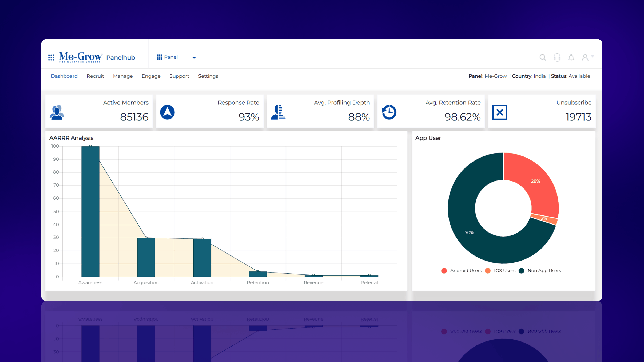Toggle IOS Users legend swatch
Viewport: 644px width, 362px height.
(488, 271)
